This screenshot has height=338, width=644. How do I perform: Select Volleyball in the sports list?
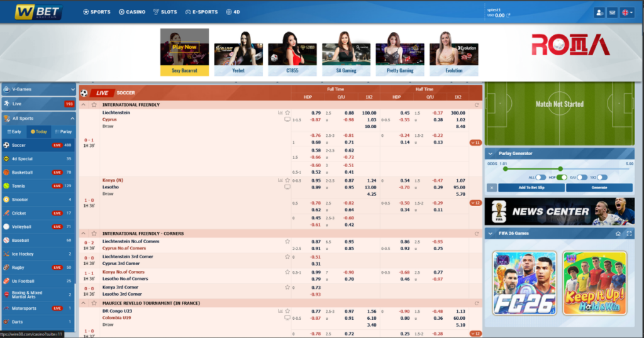pyautogui.click(x=38, y=226)
